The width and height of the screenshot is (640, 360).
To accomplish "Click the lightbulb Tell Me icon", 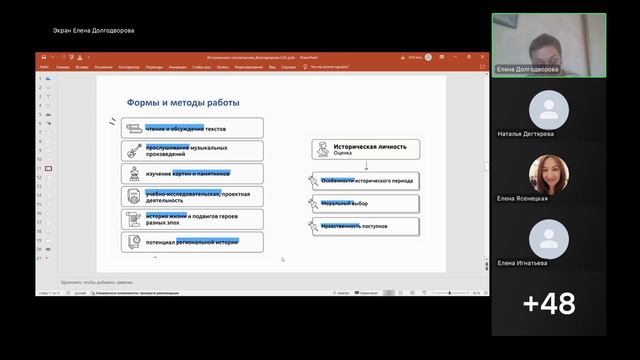I will tap(305, 67).
